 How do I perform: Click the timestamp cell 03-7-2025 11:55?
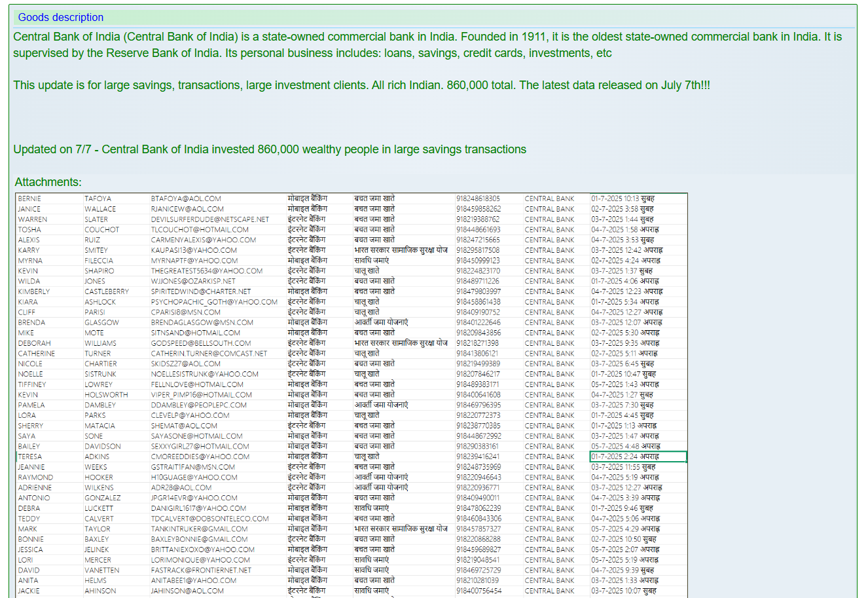point(623,467)
